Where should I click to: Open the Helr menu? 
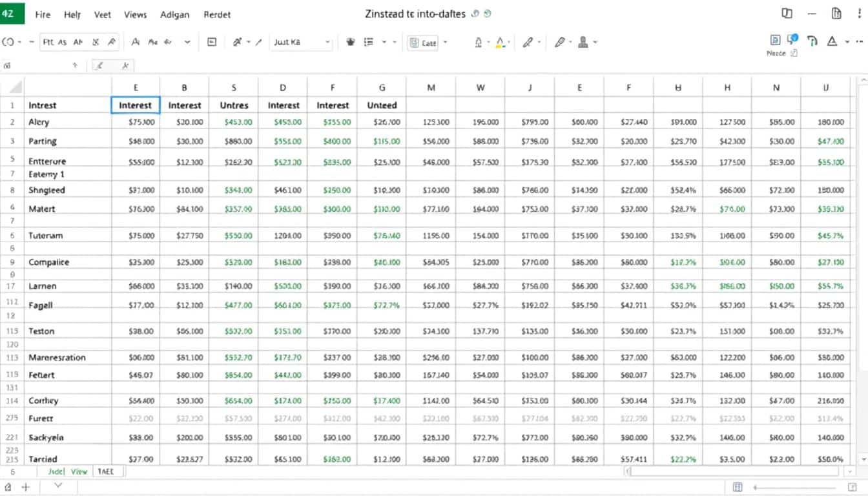(73, 14)
